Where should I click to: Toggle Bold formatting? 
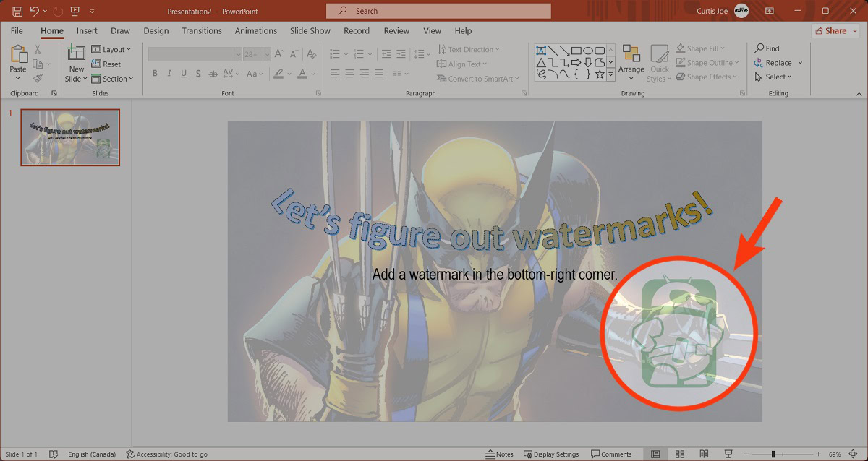(155, 74)
